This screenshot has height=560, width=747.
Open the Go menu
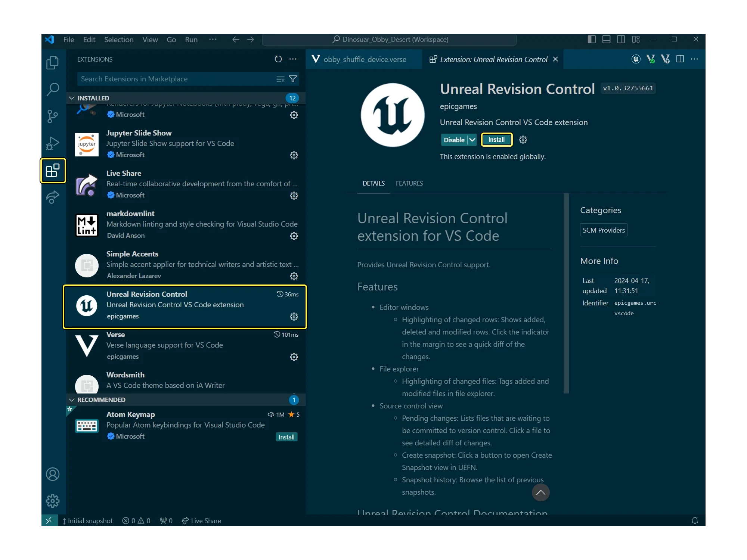tap(171, 39)
